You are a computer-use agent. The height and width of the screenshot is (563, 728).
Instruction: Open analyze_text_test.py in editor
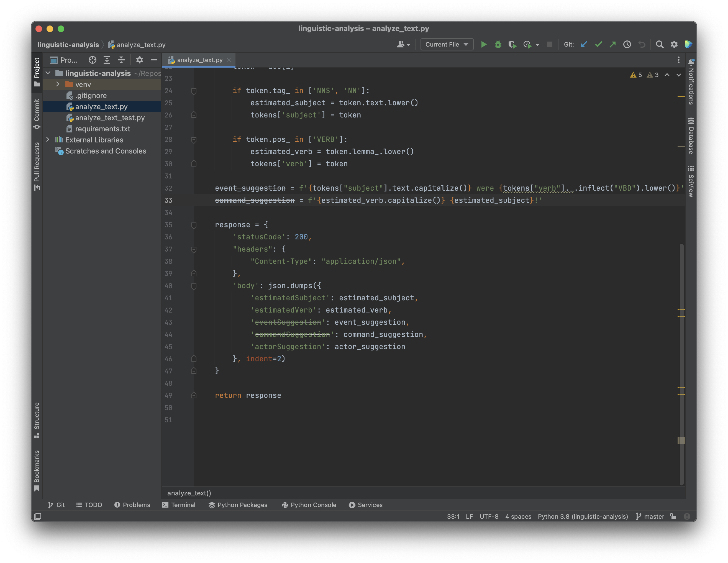[110, 117]
